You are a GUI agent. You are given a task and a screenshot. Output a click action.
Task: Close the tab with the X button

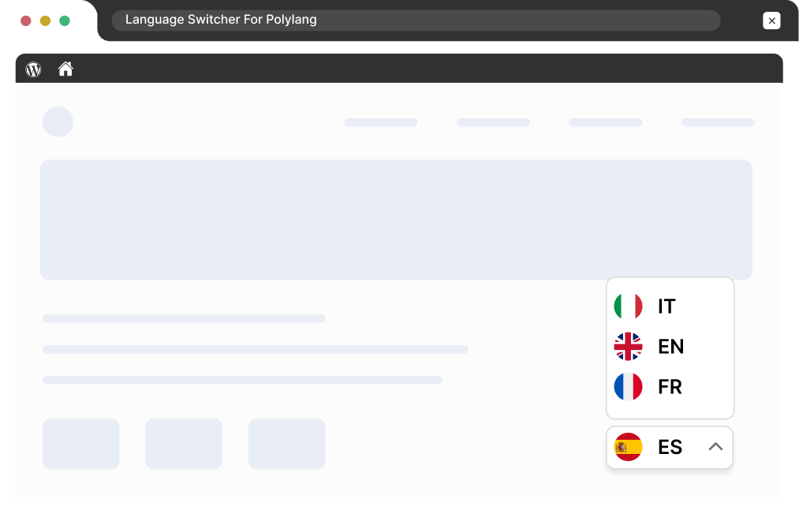pyautogui.click(x=771, y=20)
